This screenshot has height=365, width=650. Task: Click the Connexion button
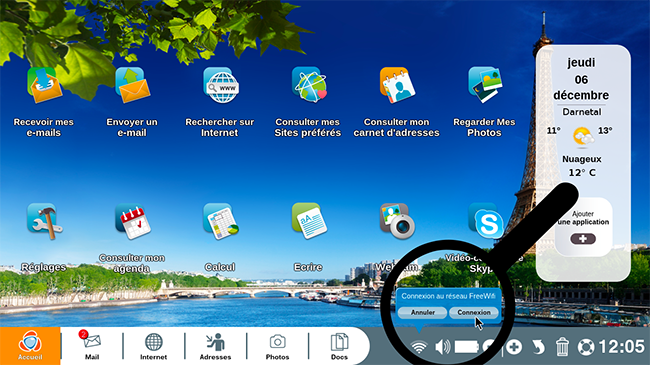474,312
